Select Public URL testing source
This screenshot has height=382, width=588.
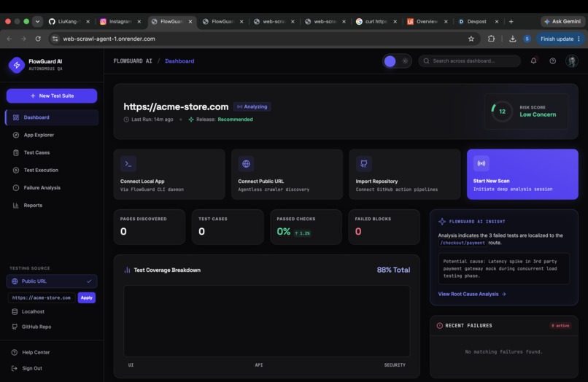point(52,281)
